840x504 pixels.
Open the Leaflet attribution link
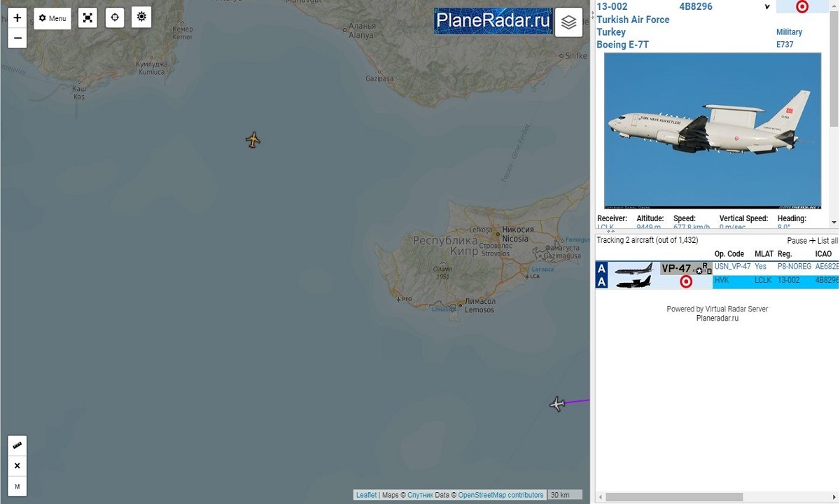click(x=366, y=495)
